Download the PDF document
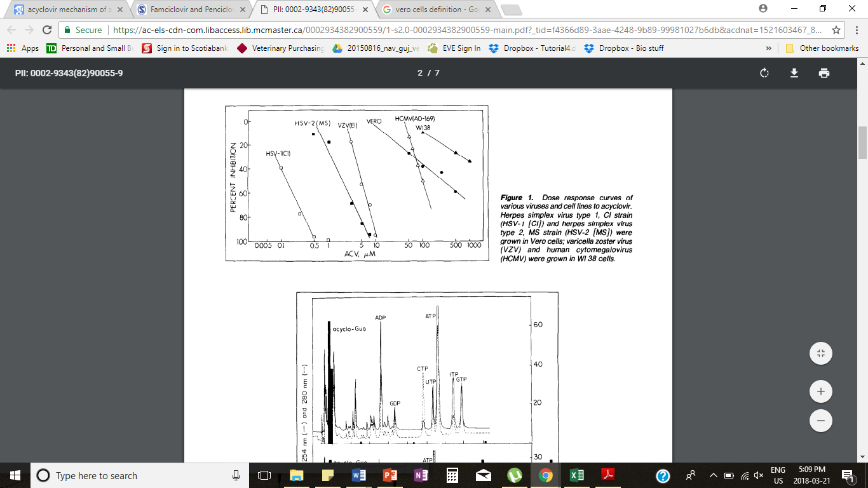 click(x=794, y=73)
